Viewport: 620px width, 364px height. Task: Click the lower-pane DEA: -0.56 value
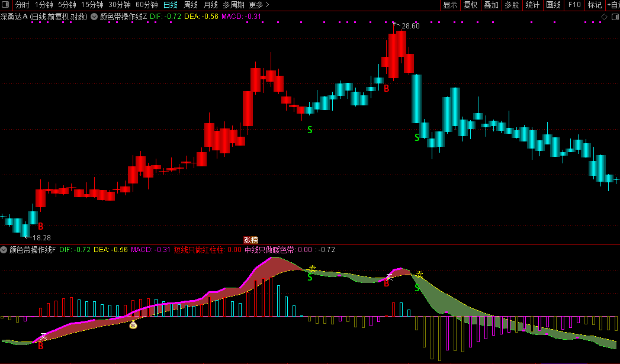(x=111, y=250)
